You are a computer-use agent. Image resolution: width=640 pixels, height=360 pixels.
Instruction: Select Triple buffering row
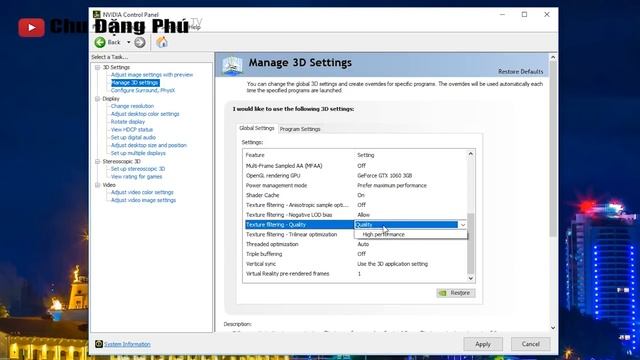click(355, 254)
